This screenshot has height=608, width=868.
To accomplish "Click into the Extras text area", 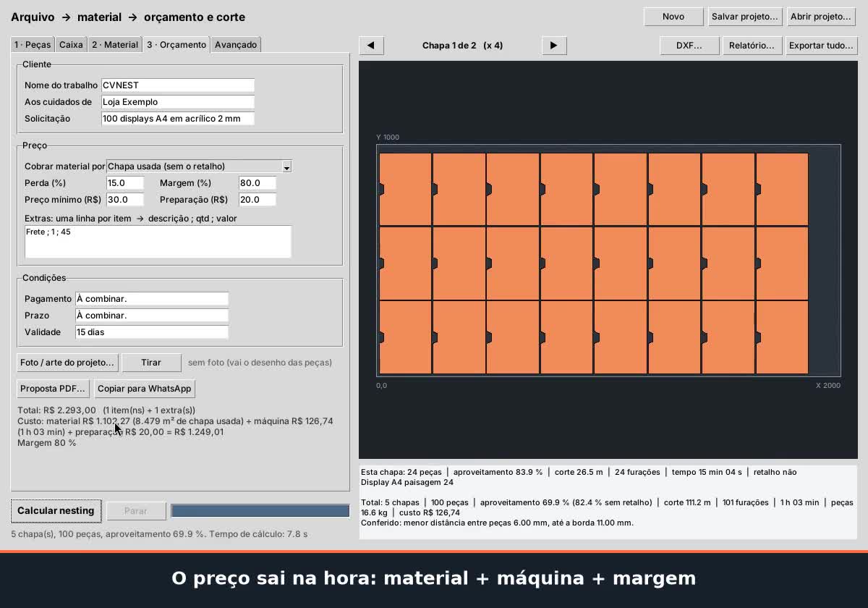I will (158, 242).
